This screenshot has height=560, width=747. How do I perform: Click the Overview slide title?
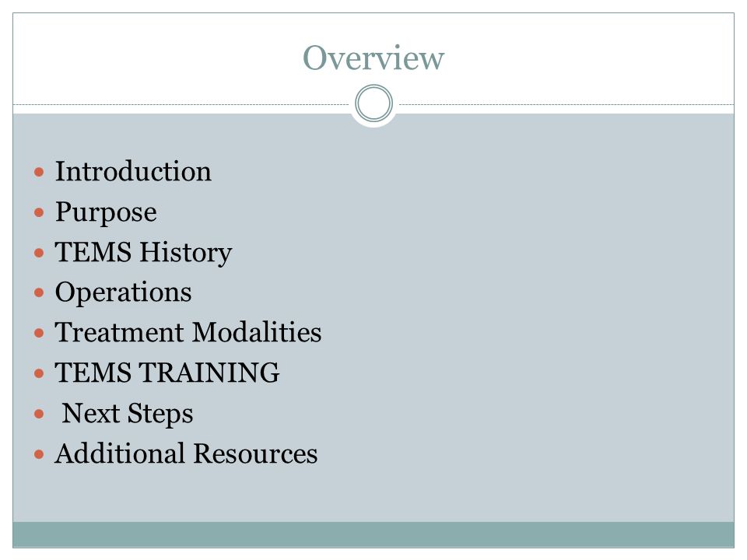373,58
